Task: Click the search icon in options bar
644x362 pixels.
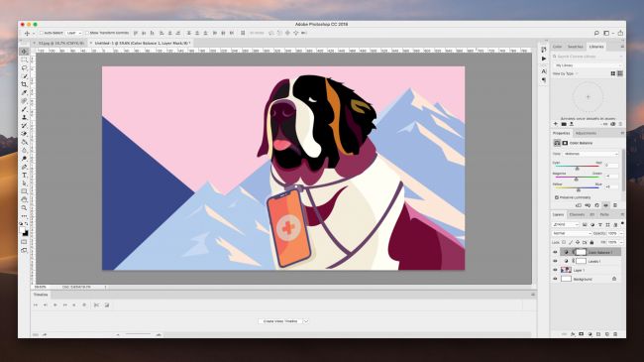Action: (596, 33)
